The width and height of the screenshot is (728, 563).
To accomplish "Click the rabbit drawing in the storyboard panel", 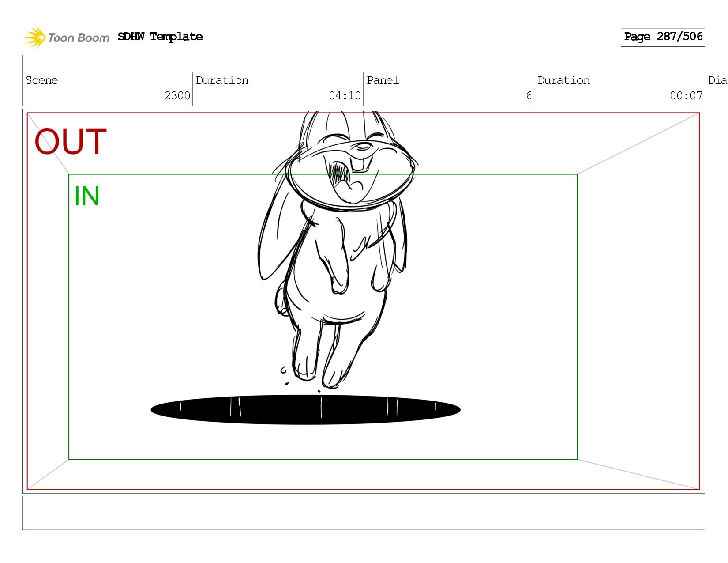I will click(338, 249).
